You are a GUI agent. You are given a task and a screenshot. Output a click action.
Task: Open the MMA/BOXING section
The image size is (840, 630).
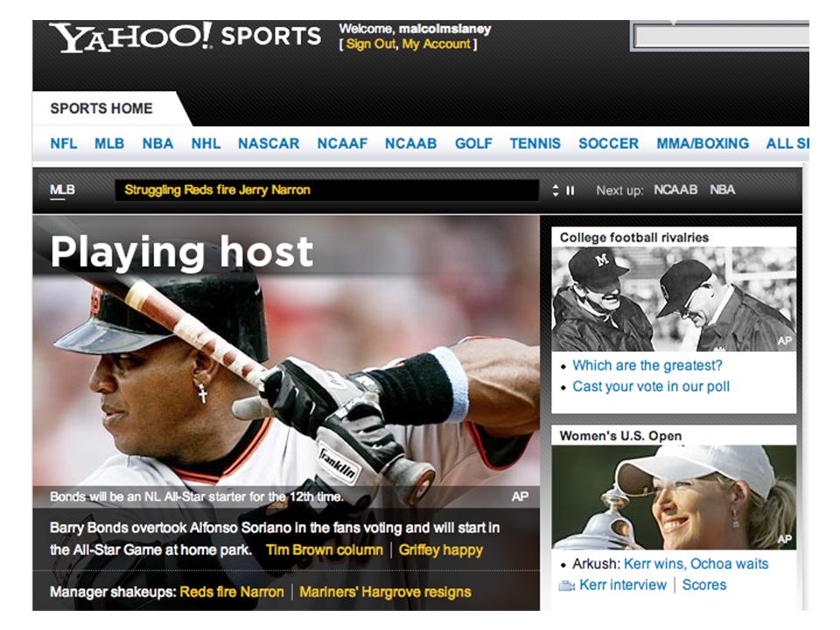[x=703, y=143]
